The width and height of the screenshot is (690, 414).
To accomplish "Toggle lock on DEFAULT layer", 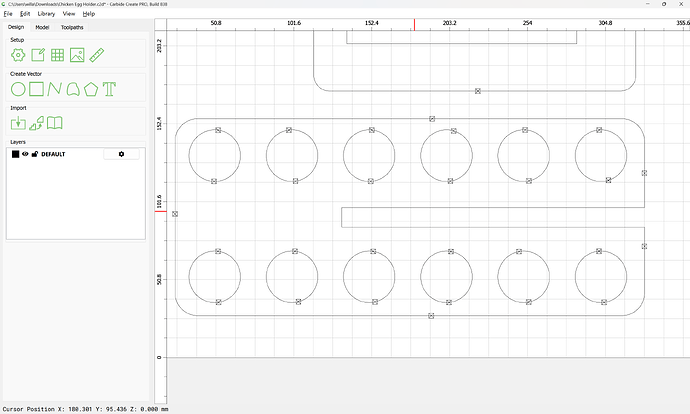I will point(35,154).
